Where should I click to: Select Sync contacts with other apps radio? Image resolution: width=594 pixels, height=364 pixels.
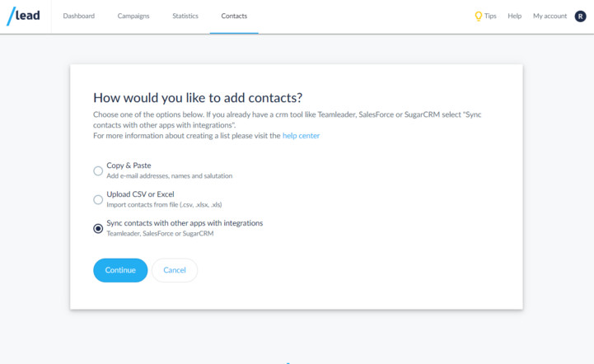click(98, 228)
